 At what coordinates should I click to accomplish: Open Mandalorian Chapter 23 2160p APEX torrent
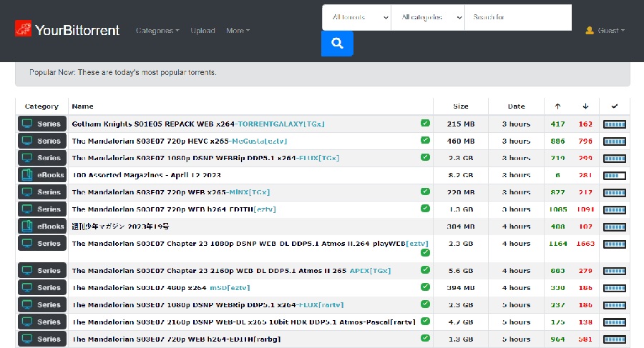231,271
